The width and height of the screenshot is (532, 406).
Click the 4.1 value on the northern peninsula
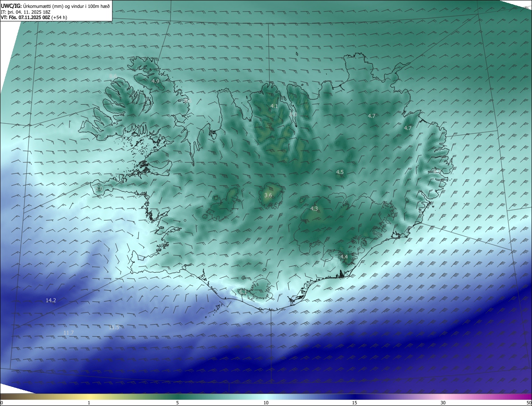pos(274,106)
